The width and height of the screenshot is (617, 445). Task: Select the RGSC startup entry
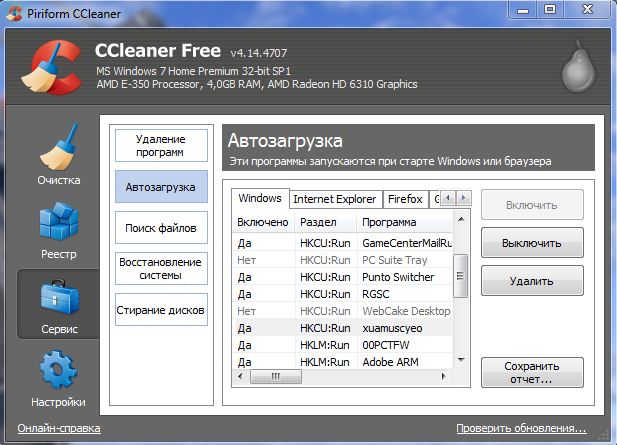click(x=342, y=294)
